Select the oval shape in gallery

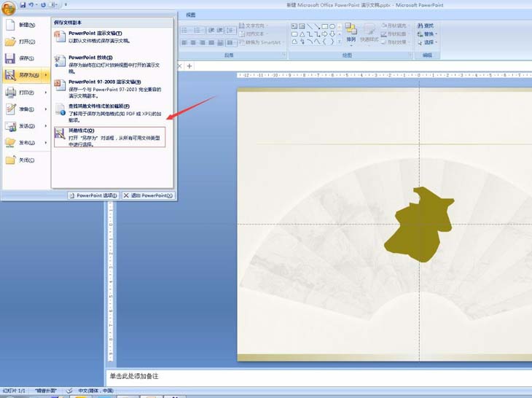pos(332,26)
